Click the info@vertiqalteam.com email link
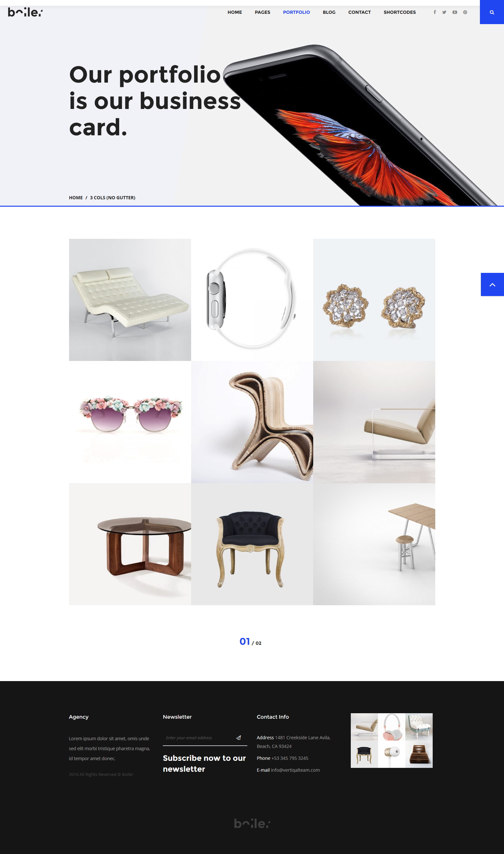 tap(295, 770)
